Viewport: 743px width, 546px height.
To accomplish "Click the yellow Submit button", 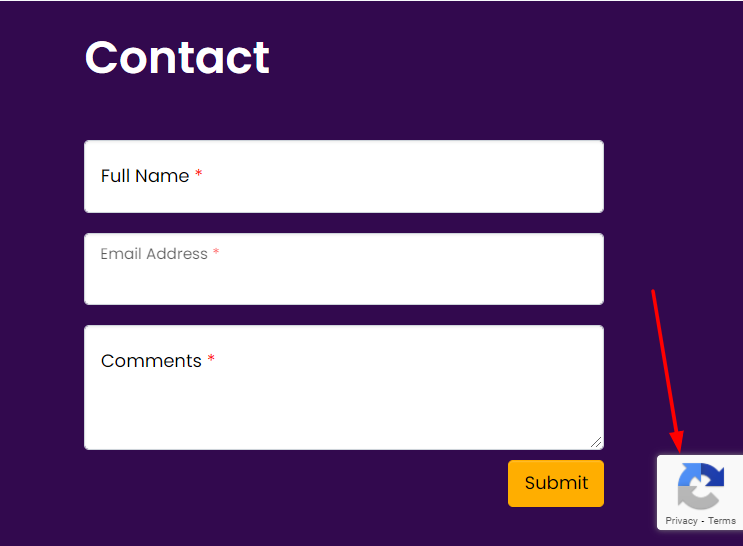I will tap(556, 483).
